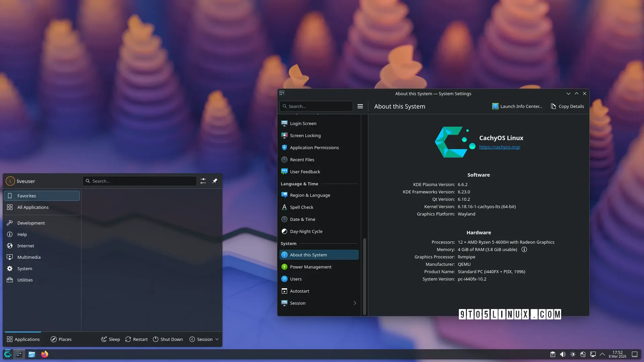Open the Dolphin file manager from the taskbar

[x=32, y=354]
